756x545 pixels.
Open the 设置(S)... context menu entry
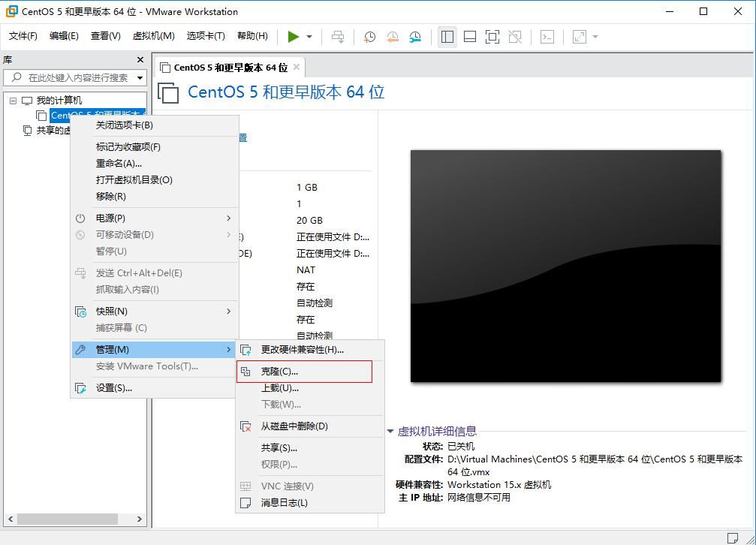[114, 388]
